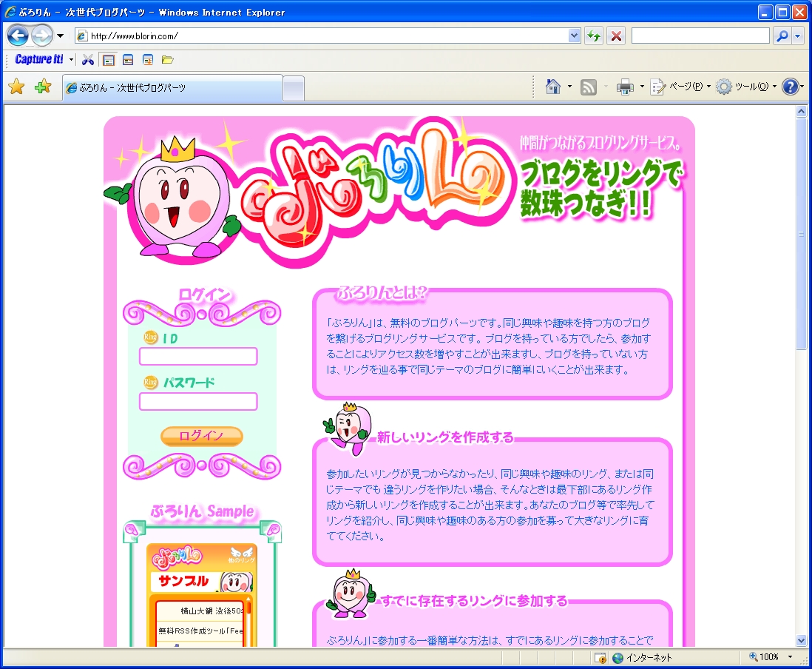Click the vertical scrollbar down arrow
This screenshot has height=669, width=812.
[x=801, y=640]
